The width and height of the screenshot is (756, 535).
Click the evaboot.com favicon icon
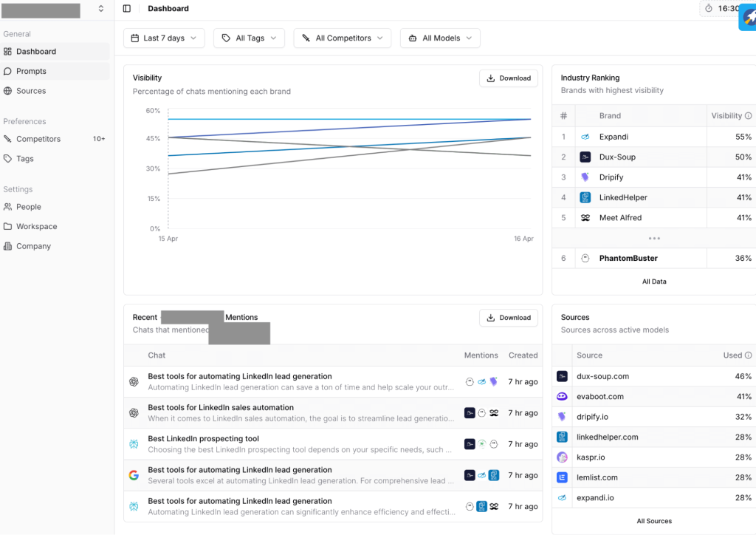(x=562, y=397)
